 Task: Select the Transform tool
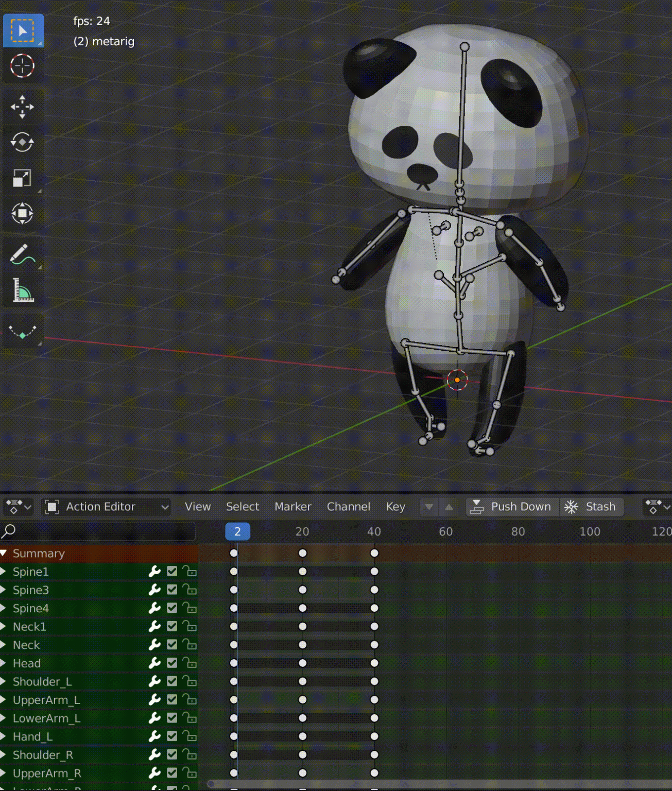(x=23, y=214)
